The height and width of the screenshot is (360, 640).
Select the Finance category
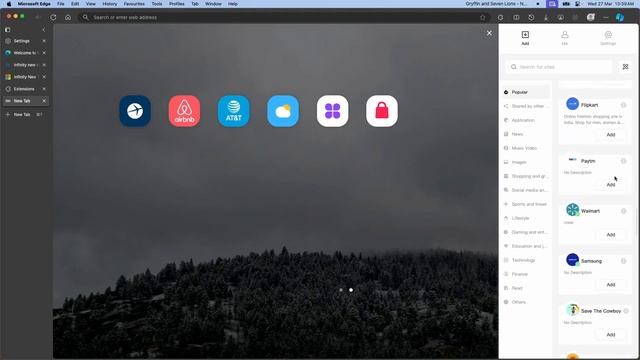(x=526, y=274)
